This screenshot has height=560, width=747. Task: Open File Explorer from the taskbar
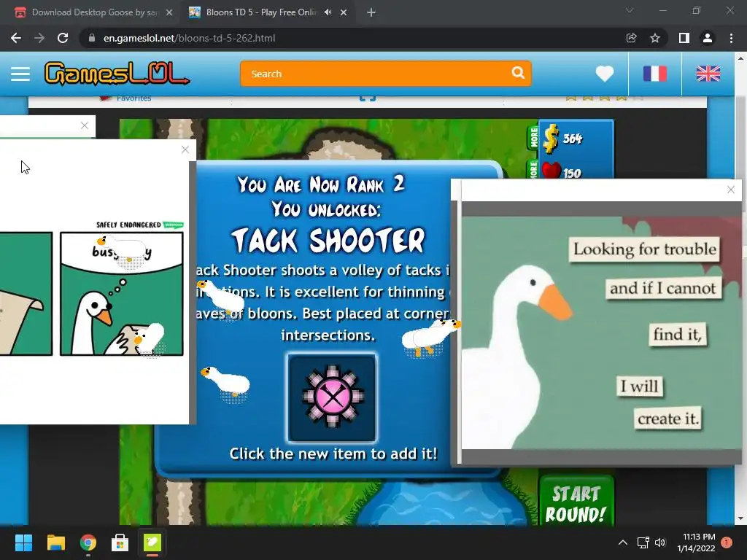click(x=55, y=542)
